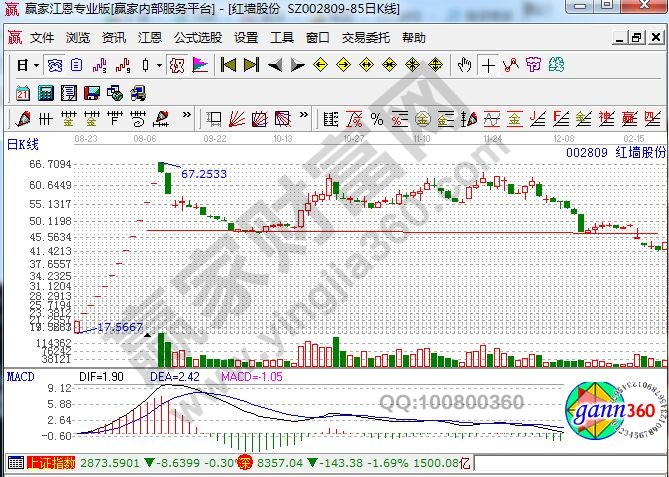Select the fan-lines drawing tool
The width and height of the screenshot is (669, 477).
point(236,119)
